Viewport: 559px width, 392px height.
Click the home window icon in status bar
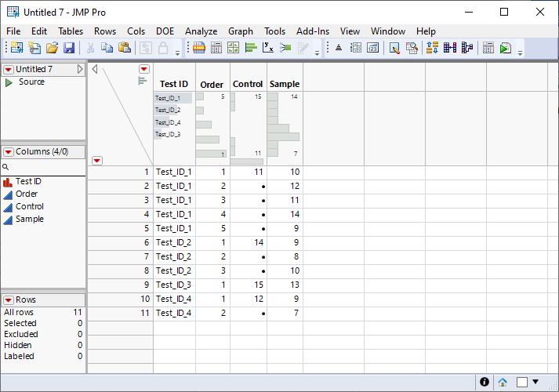coord(503,383)
